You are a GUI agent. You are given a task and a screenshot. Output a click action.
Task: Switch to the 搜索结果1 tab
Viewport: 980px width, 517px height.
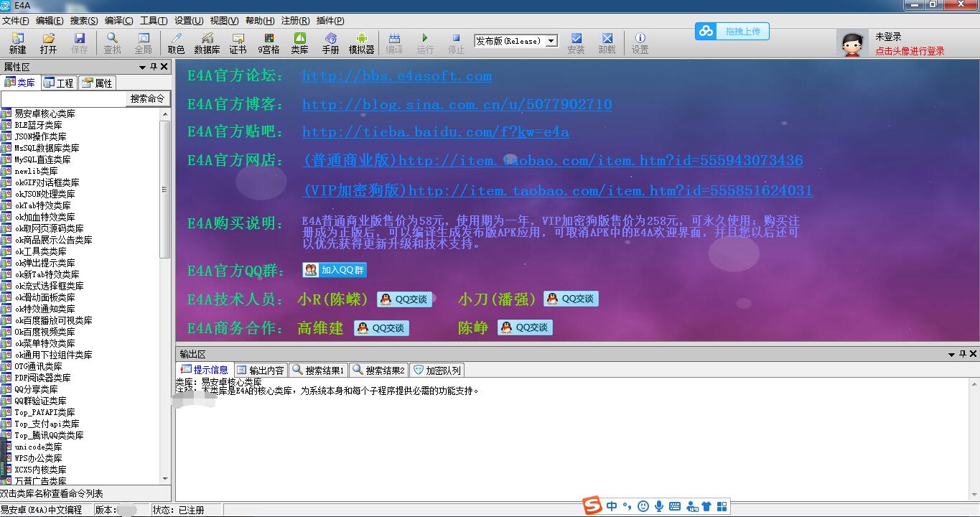[x=319, y=371]
